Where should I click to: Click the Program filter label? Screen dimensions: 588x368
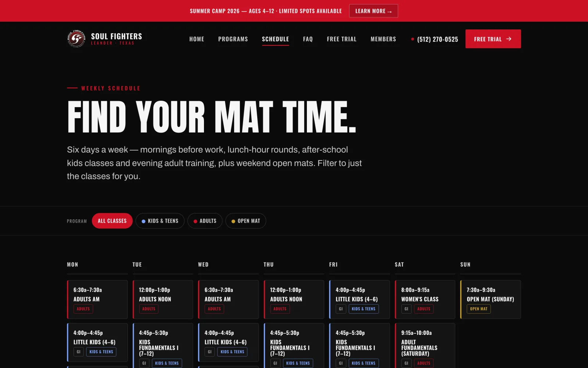pyautogui.click(x=77, y=221)
